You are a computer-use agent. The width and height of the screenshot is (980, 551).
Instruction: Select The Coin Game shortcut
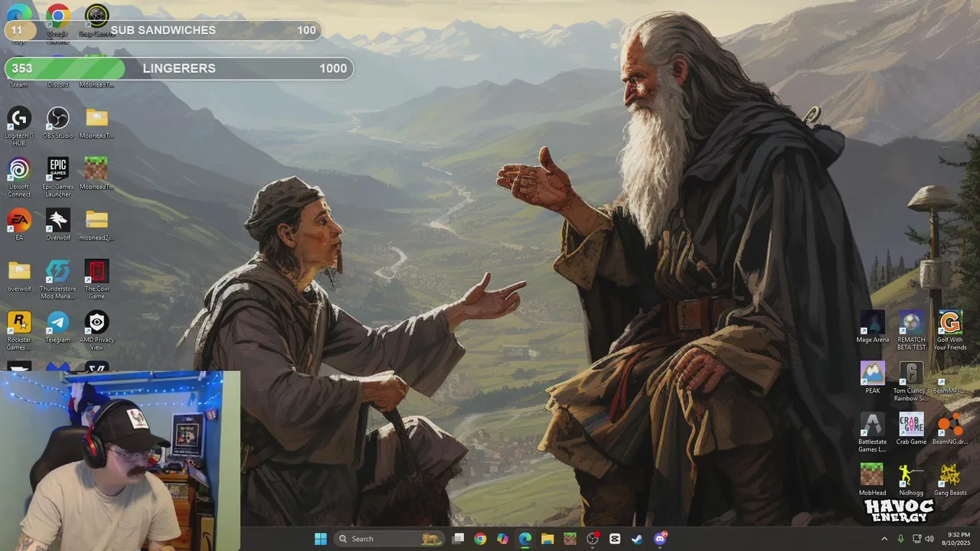click(96, 279)
